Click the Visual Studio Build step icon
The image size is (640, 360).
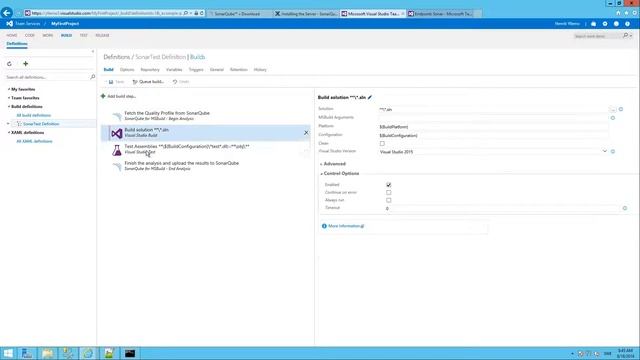pos(117,133)
